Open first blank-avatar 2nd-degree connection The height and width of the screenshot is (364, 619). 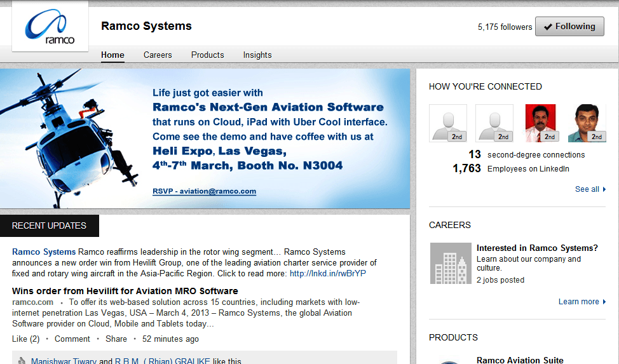pyautogui.click(x=448, y=123)
